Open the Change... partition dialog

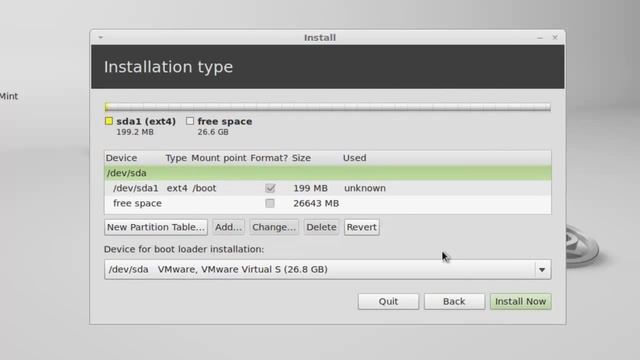pos(273,227)
